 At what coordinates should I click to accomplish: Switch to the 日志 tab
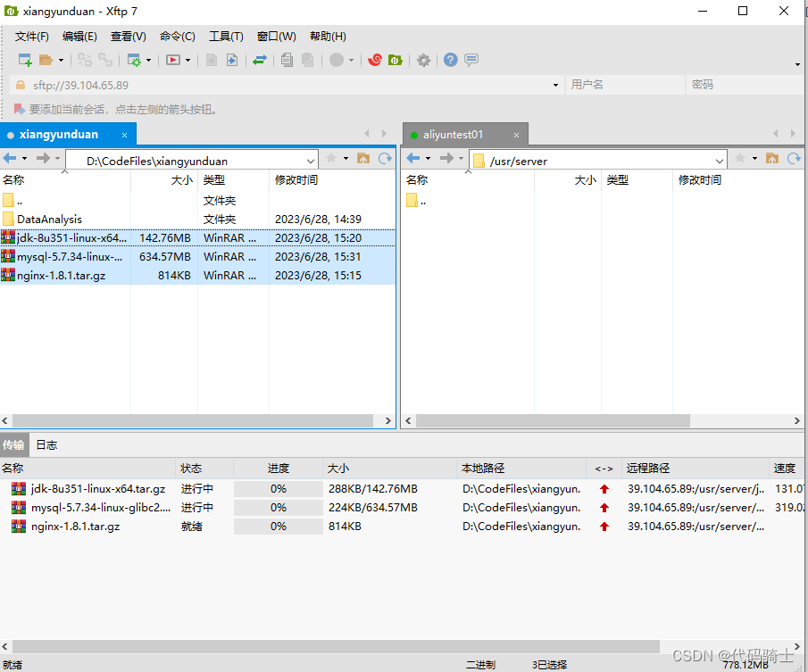(x=46, y=444)
